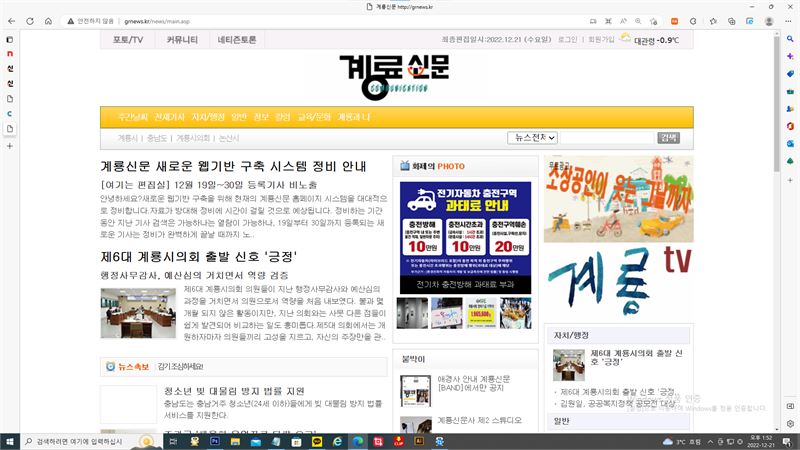The width and height of the screenshot is (800, 450).
Task: Click the add plus icon in Edge right sidebar
Action: [x=790, y=180]
